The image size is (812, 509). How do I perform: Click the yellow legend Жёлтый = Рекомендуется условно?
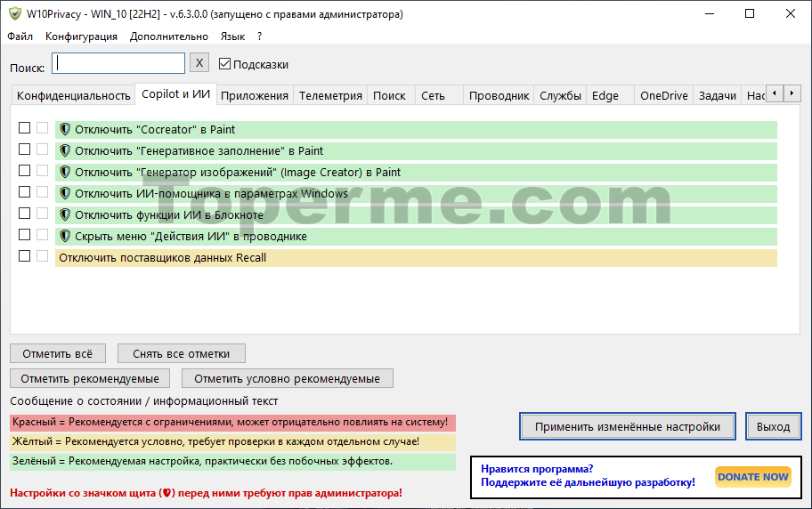tap(232, 442)
